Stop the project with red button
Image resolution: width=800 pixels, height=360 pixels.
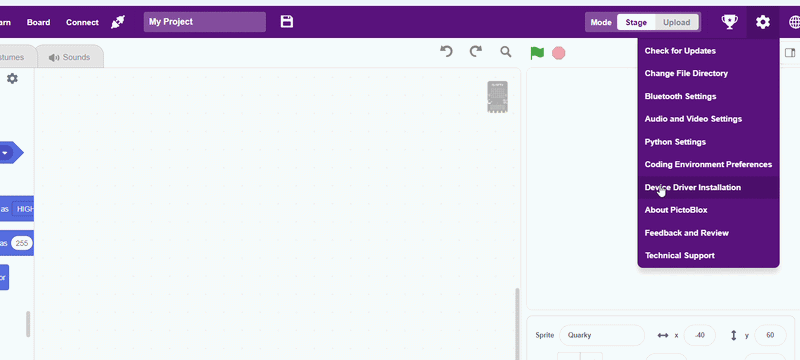click(559, 53)
